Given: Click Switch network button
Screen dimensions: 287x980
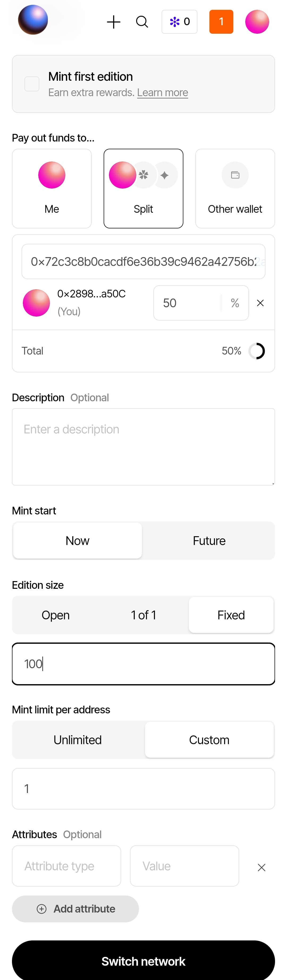Looking at the screenshot, I should [x=143, y=961].
